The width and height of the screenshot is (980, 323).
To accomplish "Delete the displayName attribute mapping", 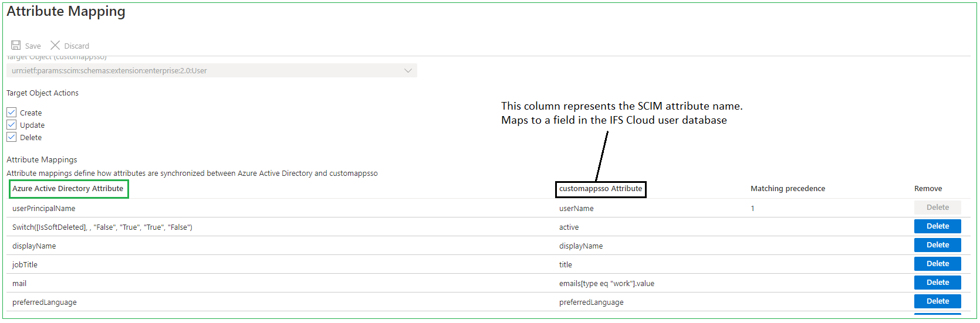I will click(x=937, y=245).
